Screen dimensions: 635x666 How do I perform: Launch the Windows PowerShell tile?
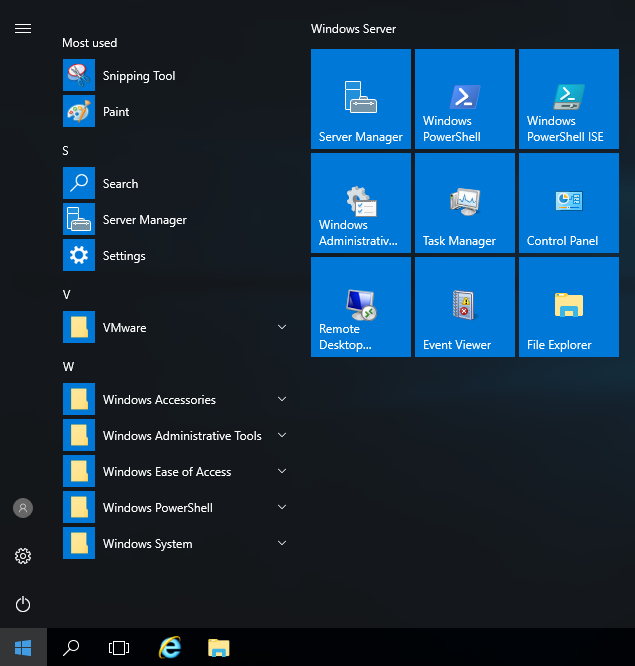pos(465,99)
